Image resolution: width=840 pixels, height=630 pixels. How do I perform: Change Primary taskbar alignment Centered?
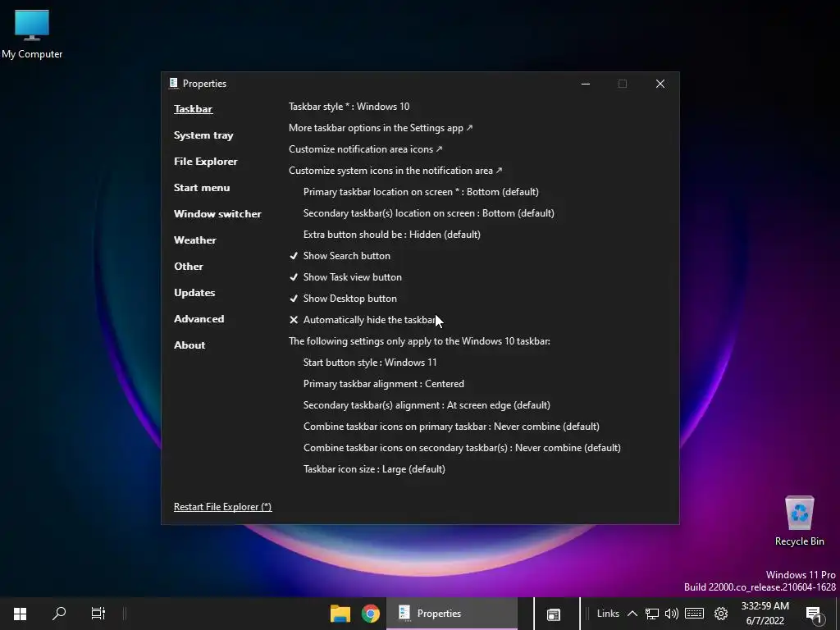[x=384, y=384]
